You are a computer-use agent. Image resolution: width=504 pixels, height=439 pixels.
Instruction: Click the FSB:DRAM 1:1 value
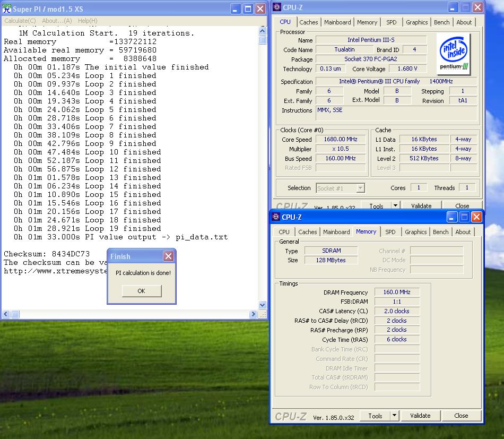pyautogui.click(x=397, y=302)
